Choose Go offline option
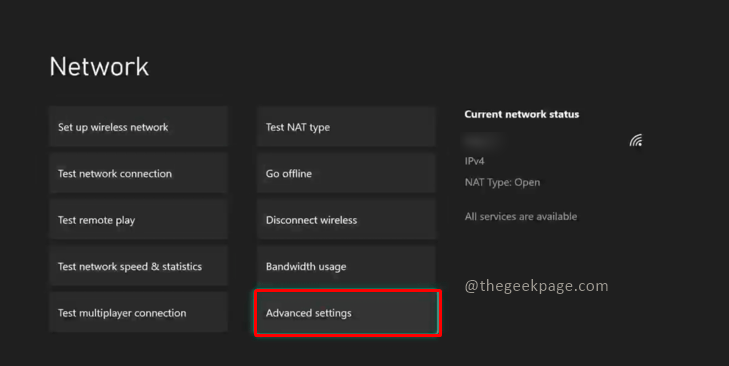The image size is (729, 366). coord(346,173)
